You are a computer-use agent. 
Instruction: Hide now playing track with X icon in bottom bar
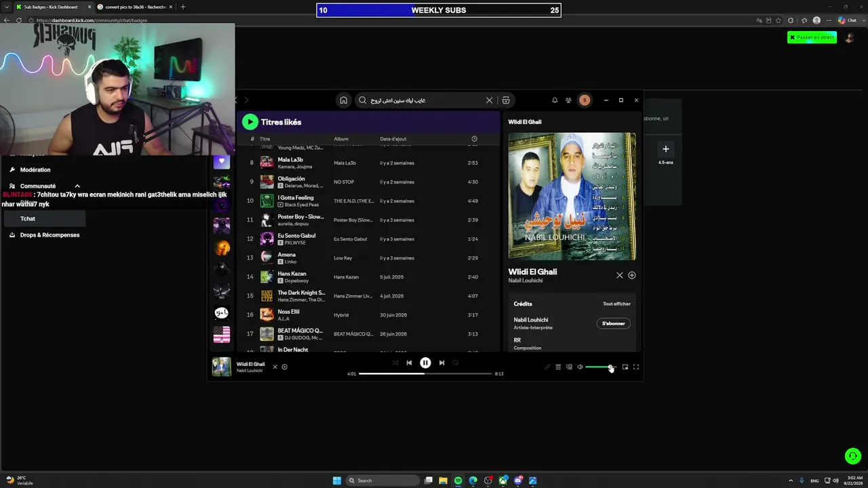click(x=275, y=367)
